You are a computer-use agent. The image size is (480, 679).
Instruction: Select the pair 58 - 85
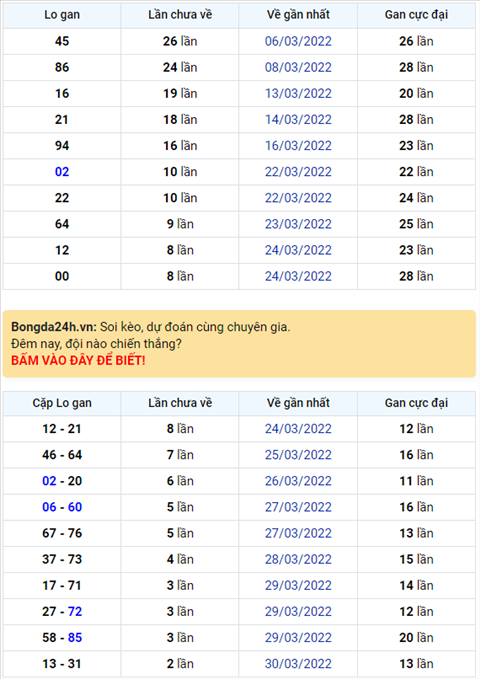pyautogui.click(x=62, y=637)
